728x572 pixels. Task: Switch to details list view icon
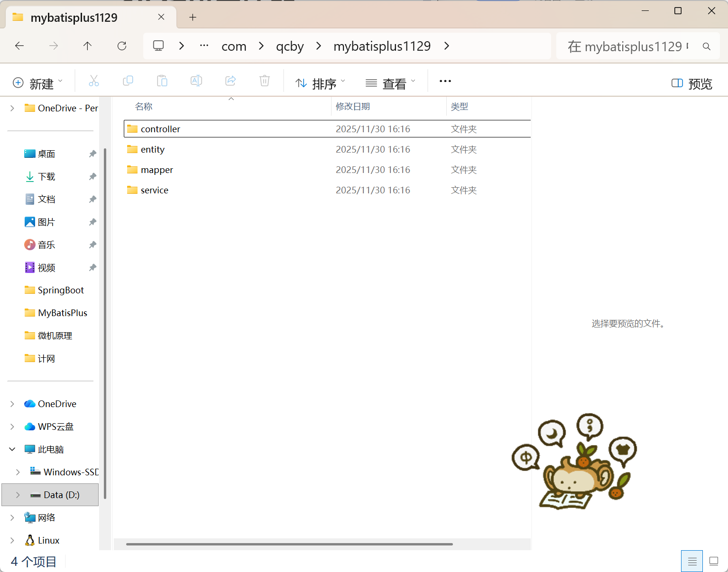pos(692,562)
